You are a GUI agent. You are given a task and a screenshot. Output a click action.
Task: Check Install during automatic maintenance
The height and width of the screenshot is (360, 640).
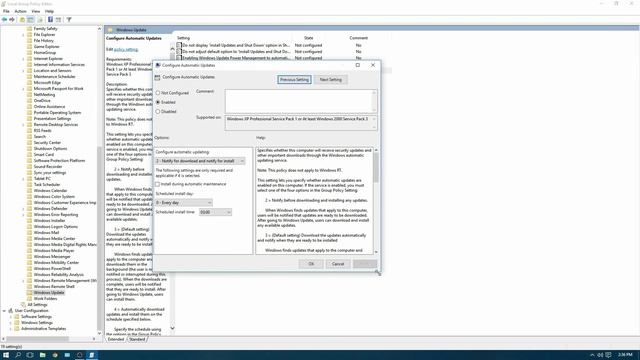(158, 184)
